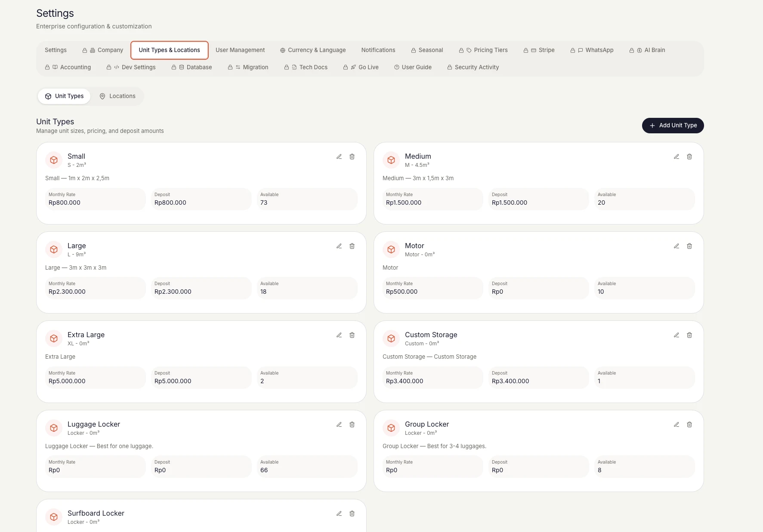
Task: Open the User Guide tab
Action: [x=413, y=68]
